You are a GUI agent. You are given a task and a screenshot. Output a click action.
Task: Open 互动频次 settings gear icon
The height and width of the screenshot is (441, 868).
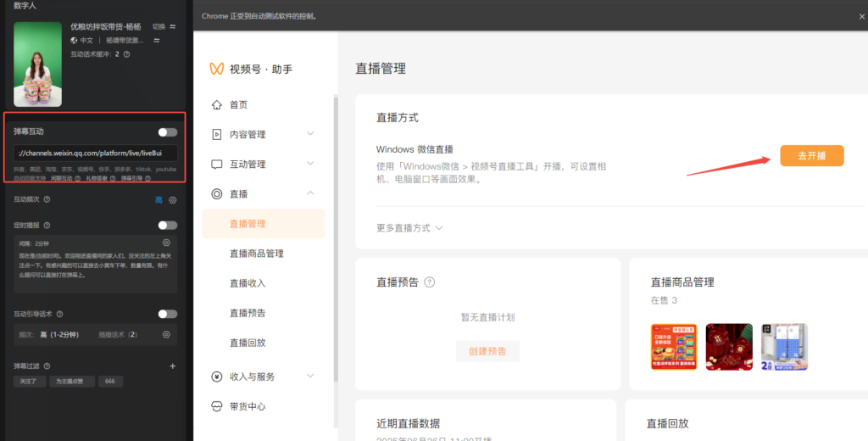click(x=172, y=200)
